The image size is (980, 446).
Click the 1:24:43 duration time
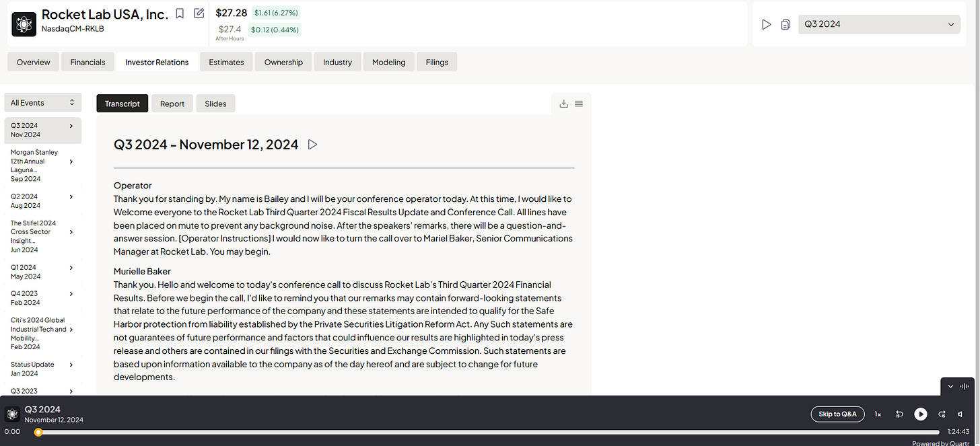point(958,432)
